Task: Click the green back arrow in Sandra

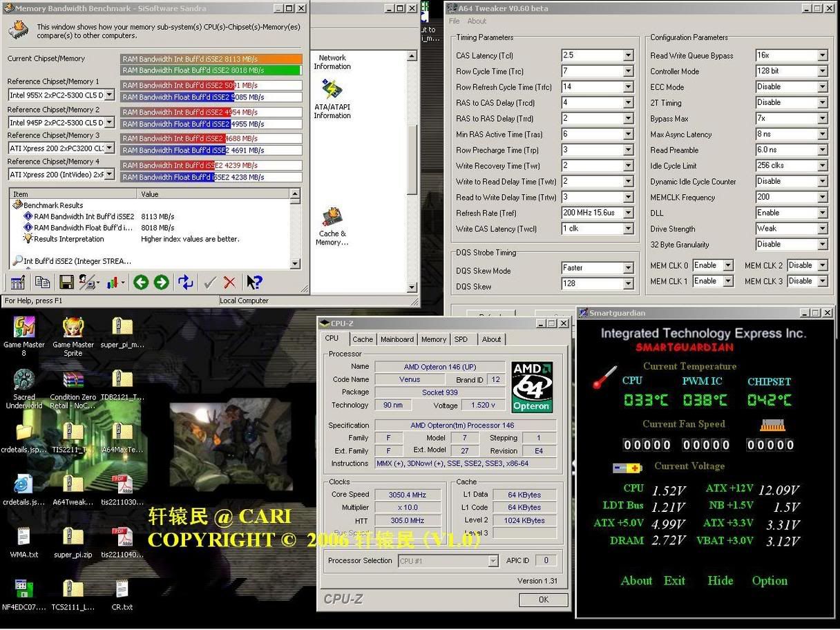Action: pos(141,282)
